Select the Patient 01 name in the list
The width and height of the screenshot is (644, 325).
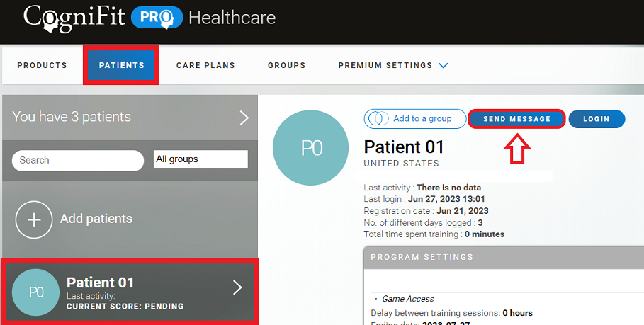coord(101,283)
